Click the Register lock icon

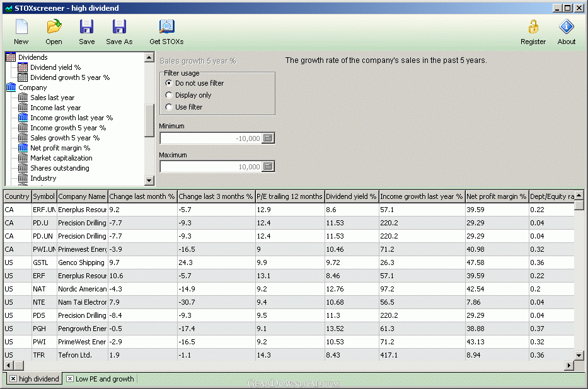[533, 26]
